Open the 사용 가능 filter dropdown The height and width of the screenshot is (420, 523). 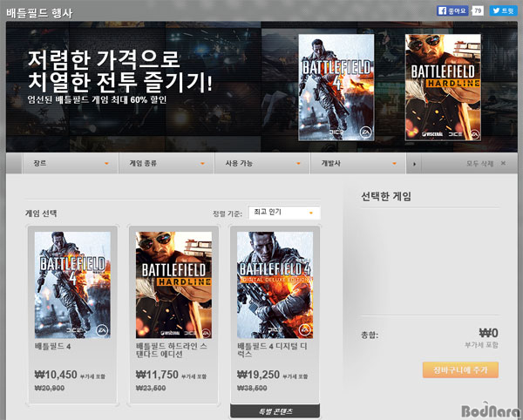coord(262,163)
